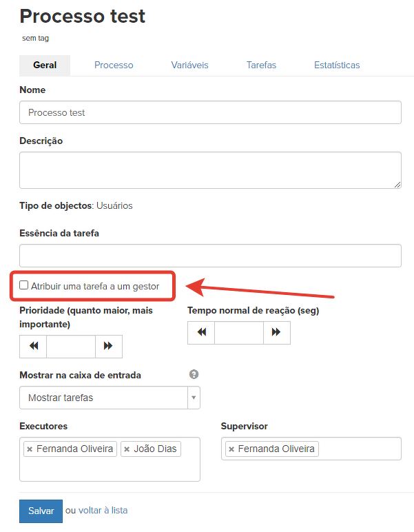Click the Prioridade number field

(x=70, y=346)
